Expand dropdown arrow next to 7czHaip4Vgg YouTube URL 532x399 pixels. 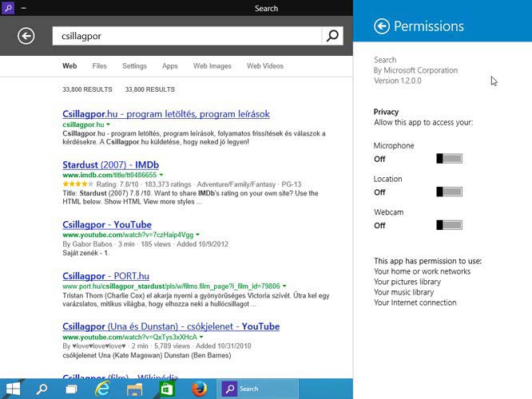click(x=197, y=235)
